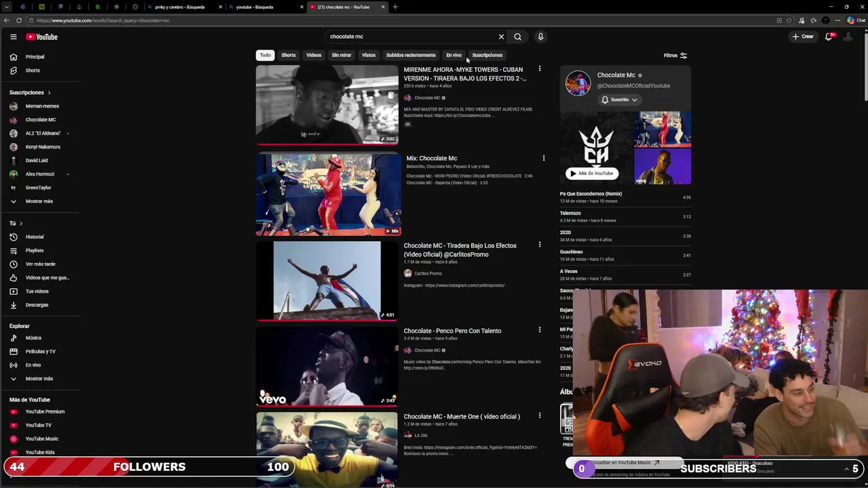Viewport: 868px width, 488px height.
Task: Expand Mostrar más under Suscripciones
Action: click(39, 201)
